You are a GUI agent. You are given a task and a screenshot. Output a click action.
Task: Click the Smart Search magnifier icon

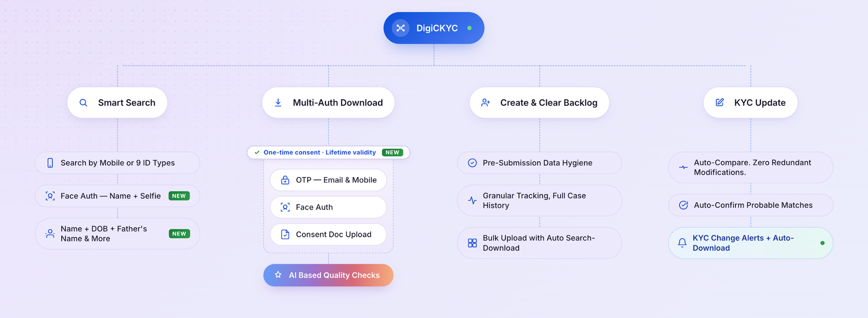(x=83, y=103)
